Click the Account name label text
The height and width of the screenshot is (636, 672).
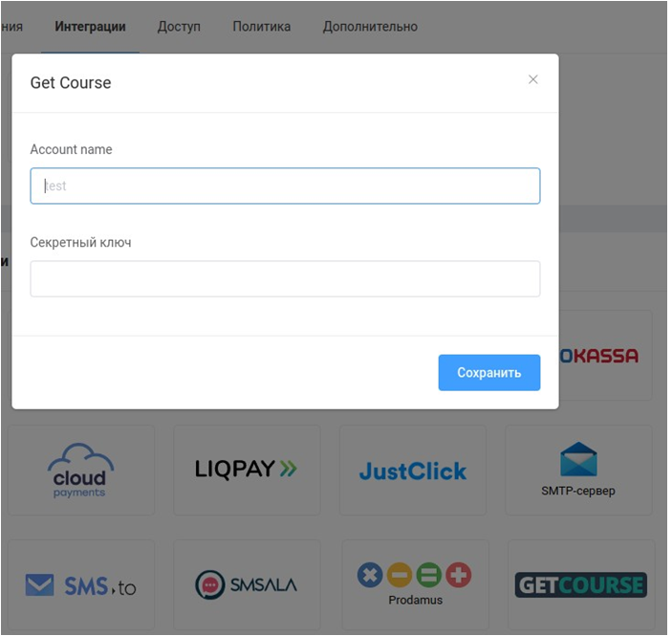tap(71, 150)
